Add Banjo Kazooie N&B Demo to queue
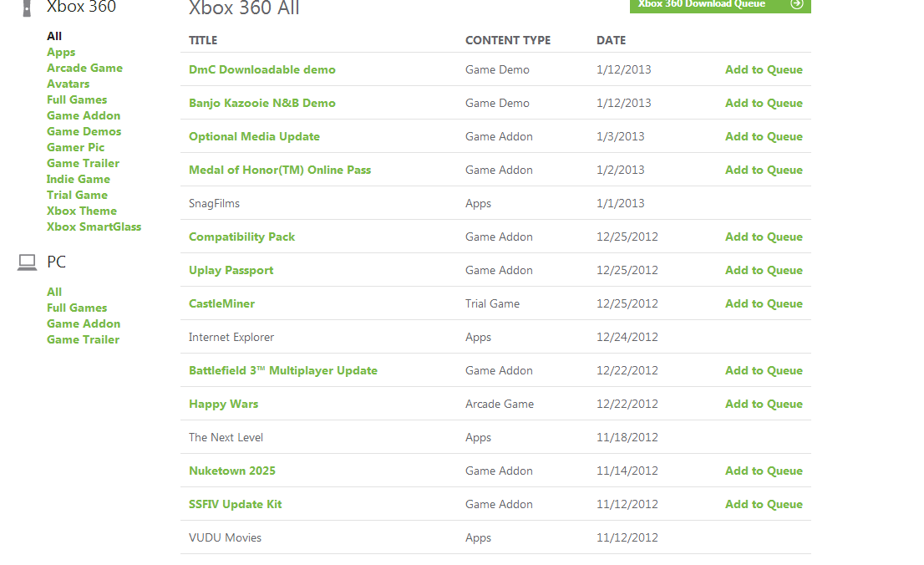Image resolution: width=924 pixels, height=565 pixels. click(x=764, y=103)
